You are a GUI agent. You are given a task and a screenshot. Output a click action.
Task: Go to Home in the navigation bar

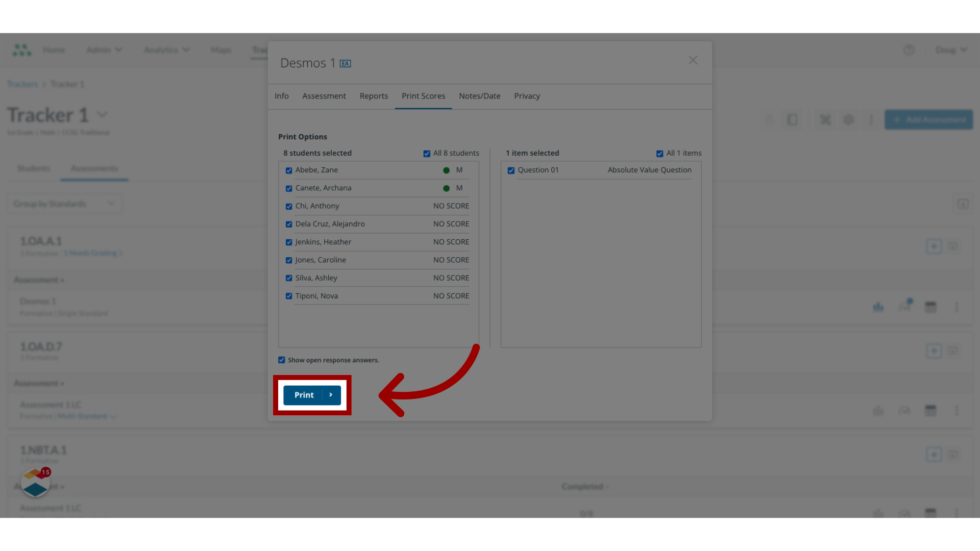coord(54,49)
